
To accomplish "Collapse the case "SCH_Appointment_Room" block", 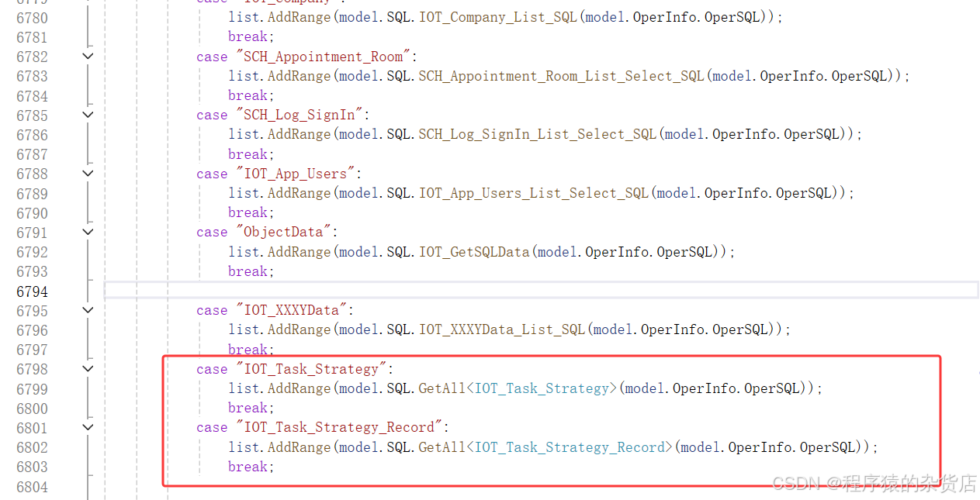I will (x=88, y=56).
